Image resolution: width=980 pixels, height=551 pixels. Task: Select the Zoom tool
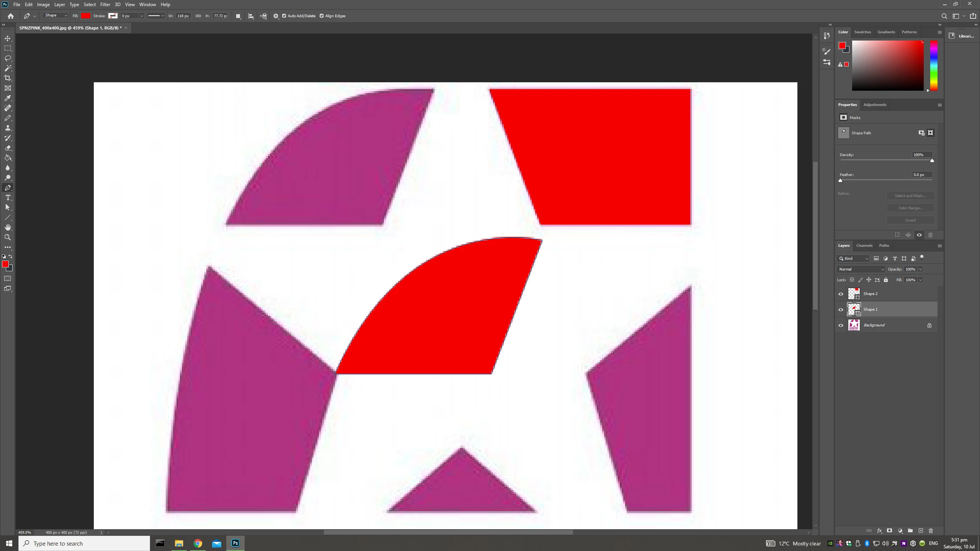[8, 238]
